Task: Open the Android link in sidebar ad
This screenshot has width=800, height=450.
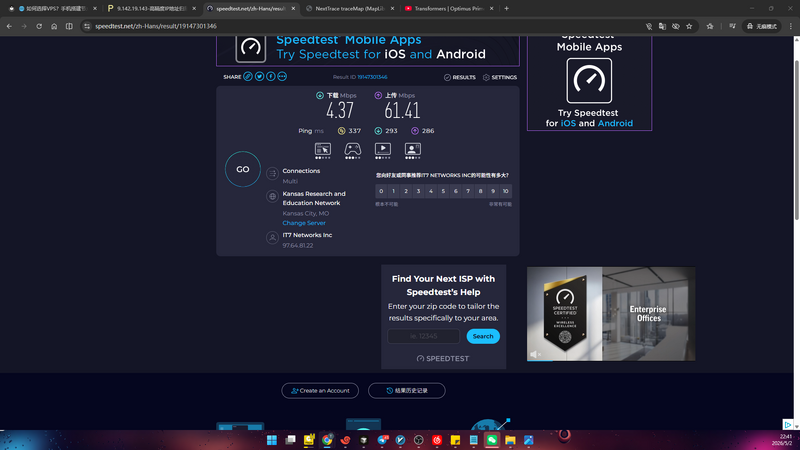Action: click(615, 123)
